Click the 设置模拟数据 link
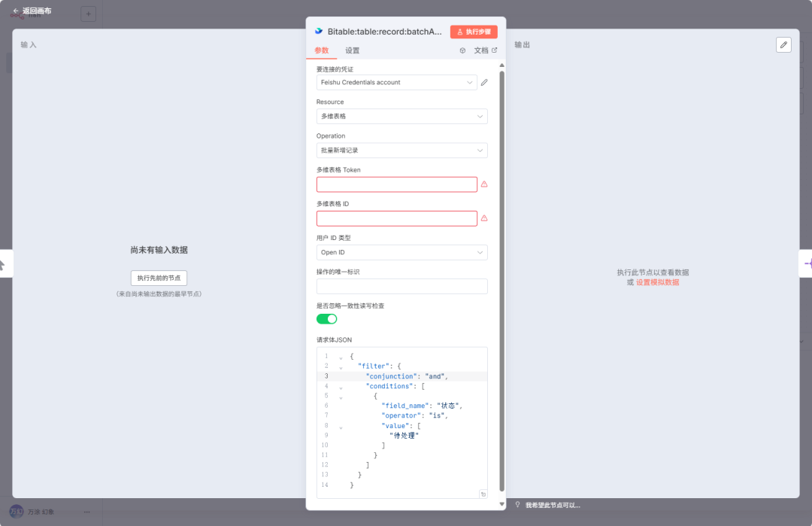Screen dimensions: 812x526 [657, 282]
